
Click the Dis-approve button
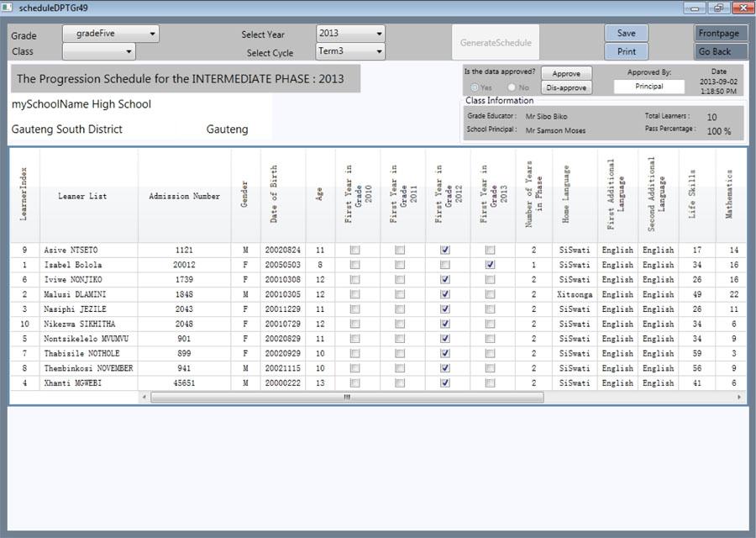566,87
